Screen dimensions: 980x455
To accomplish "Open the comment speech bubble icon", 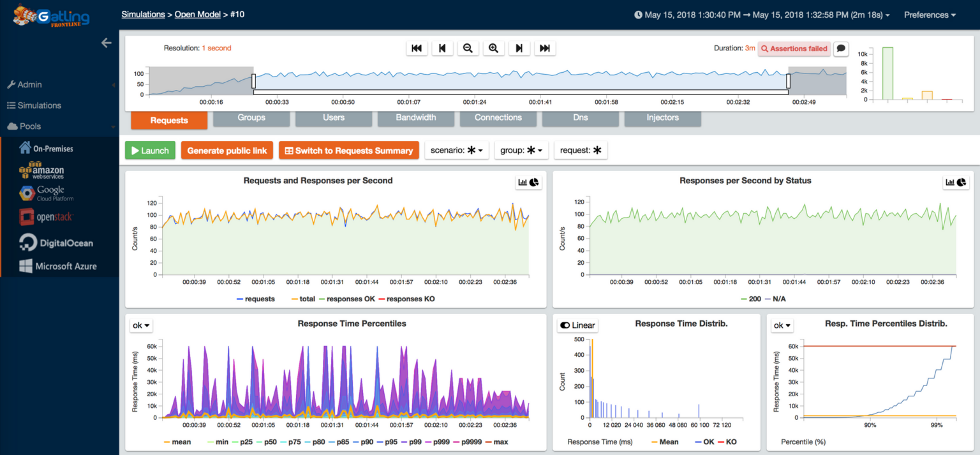I will pyautogui.click(x=840, y=48).
